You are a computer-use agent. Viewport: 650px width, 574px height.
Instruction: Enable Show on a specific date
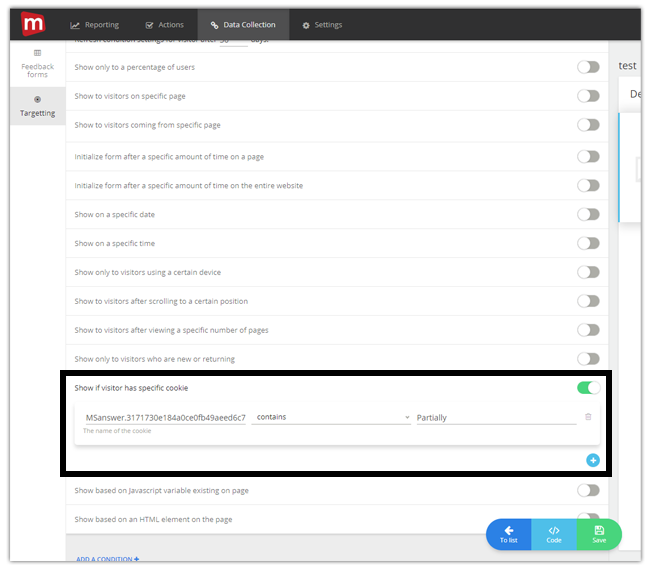[x=588, y=215]
